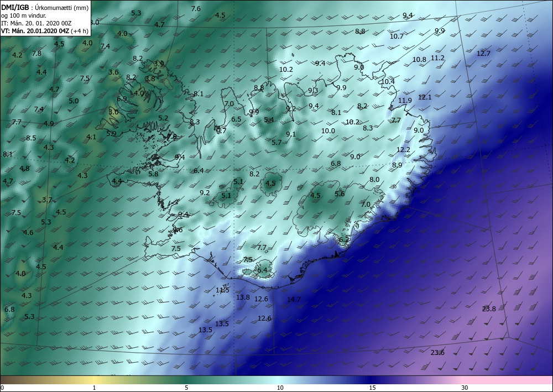Click the map value '3.7'
Viewport: 553px width, 392px height.
point(47,200)
